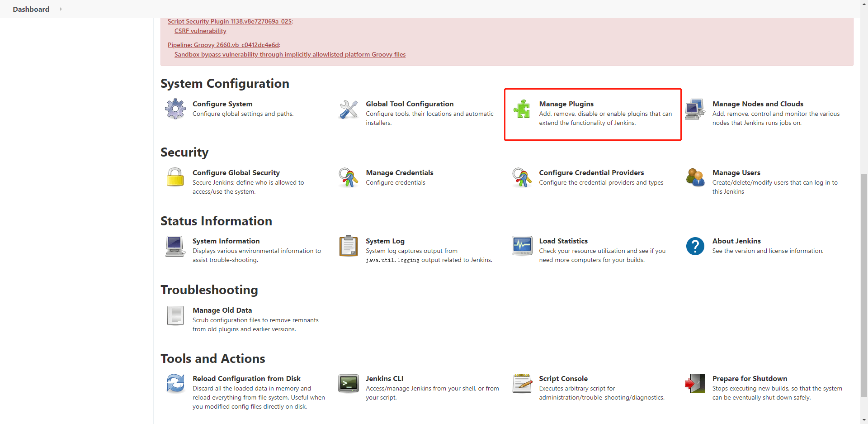Click the System Log clipboard icon
The image size is (868, 424).
(x=349, y=246)
